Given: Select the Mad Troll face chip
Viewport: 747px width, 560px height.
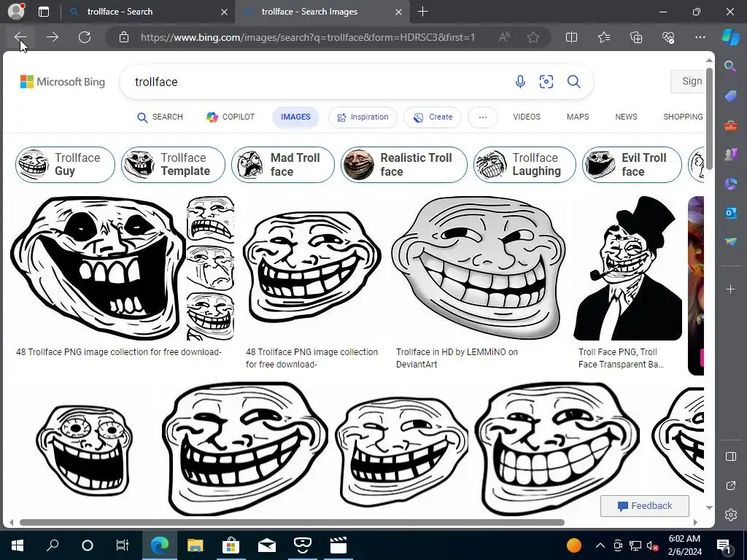Looking at the screenshot, I should coord(283,165).
